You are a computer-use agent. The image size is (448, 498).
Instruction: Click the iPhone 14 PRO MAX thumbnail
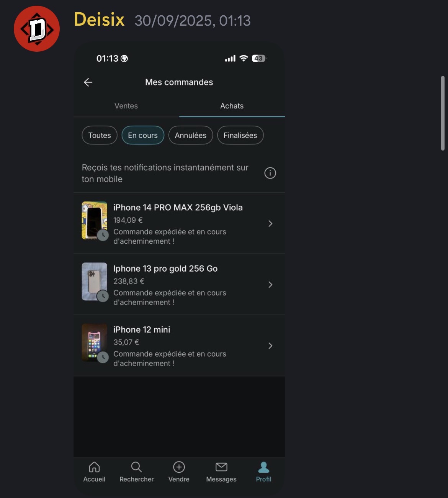[x=95, y=221]
